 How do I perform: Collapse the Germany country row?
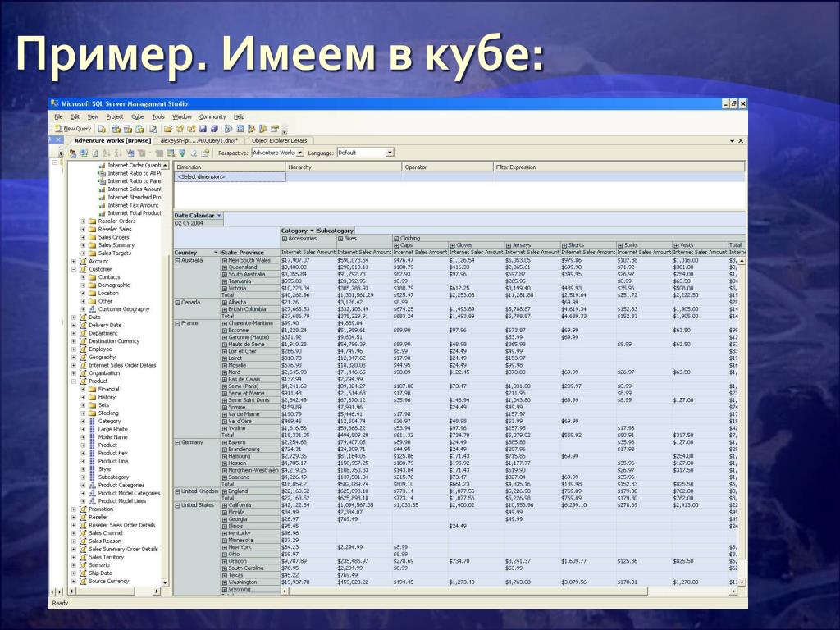coord(178,442)
